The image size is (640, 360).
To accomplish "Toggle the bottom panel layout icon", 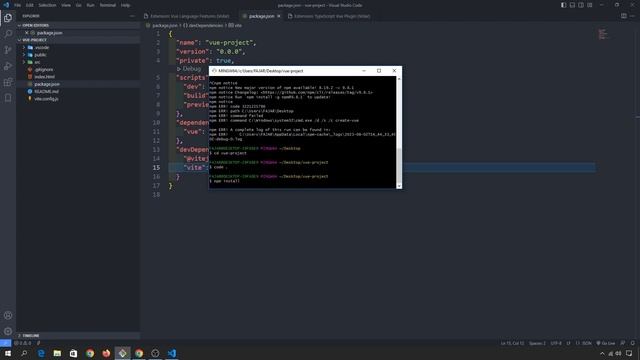I will [572, 5].
